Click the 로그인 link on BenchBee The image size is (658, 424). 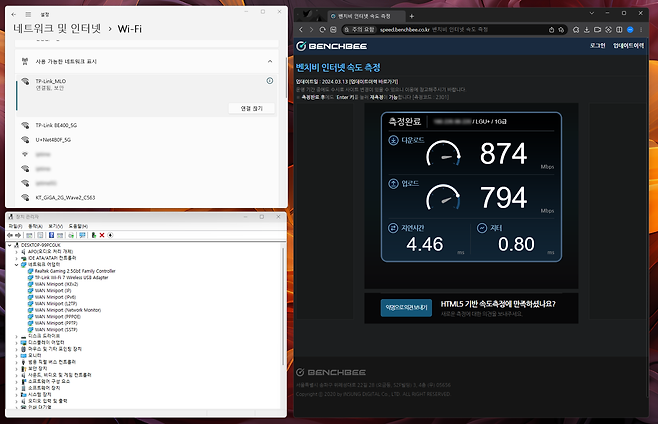[597, 46]
